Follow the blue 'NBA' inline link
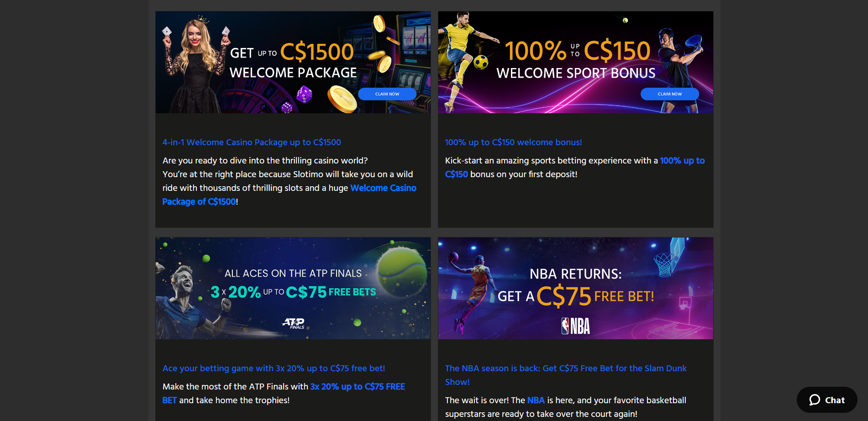868x421 pixels. (x=536, y=400)
